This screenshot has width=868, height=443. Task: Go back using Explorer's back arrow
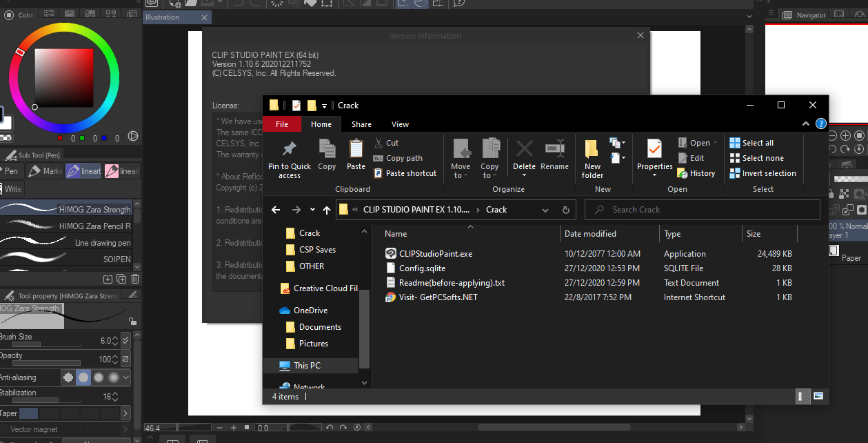pyautogui.click(x=276, y=210)
